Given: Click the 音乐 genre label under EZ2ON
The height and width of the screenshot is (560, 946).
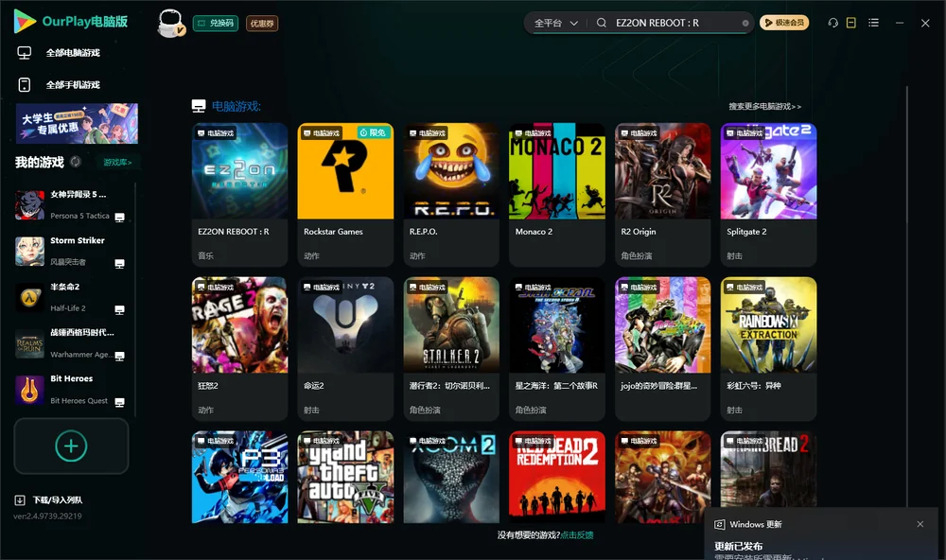Looking at the screenshot, I should 205,255.
